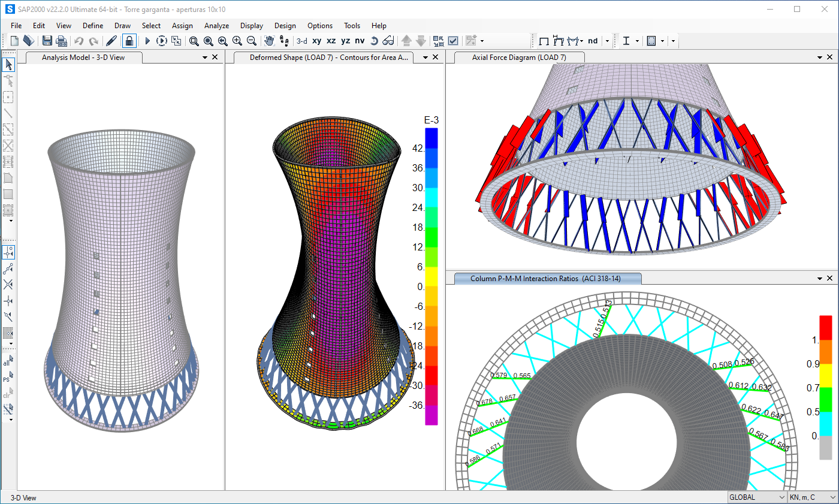Toggle perspective with the 3-d button
The height and width of the screenshot is (504, 839).
tap(301, 40)
